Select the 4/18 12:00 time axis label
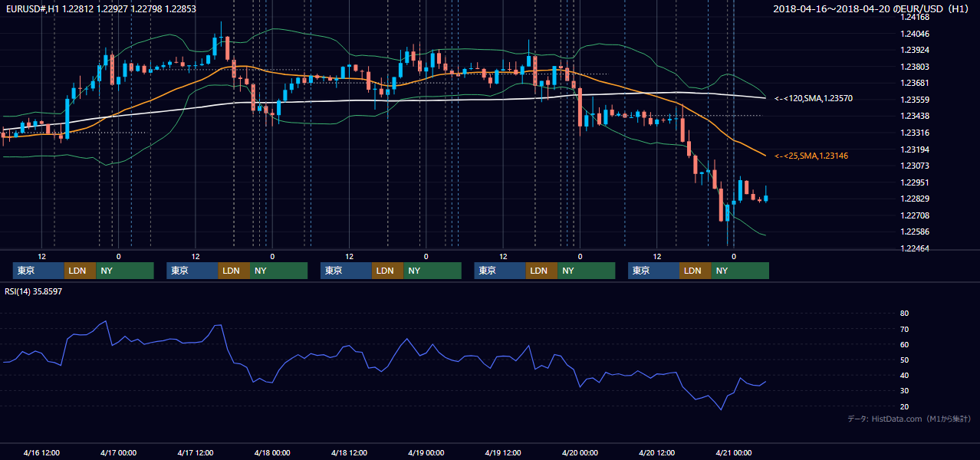The image size is (980, 460). click(350, 452)
